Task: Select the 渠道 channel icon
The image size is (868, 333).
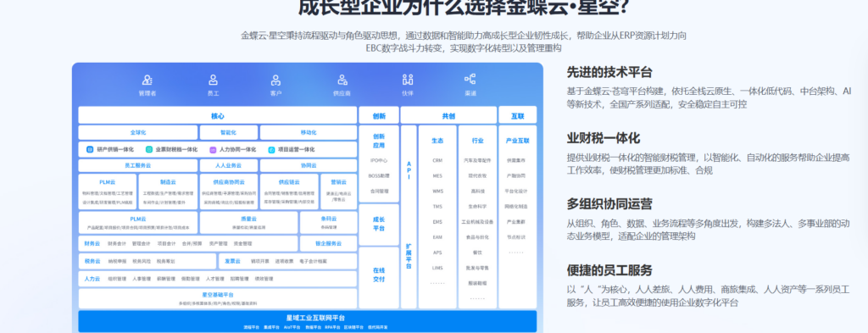Action: pos(470,79)
